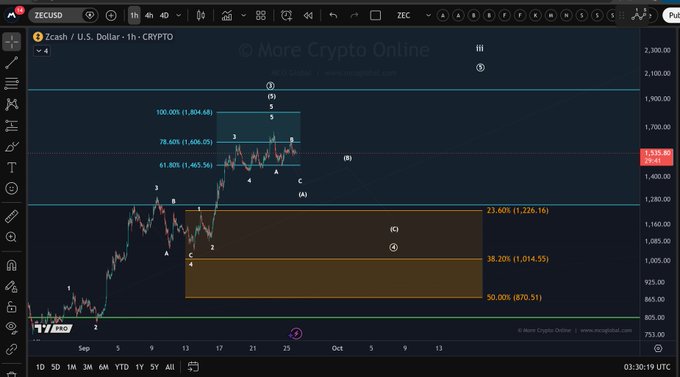
Task: Toggle hide all drawings eye icon
Action: pyautogui.click(x=12, y=328)
